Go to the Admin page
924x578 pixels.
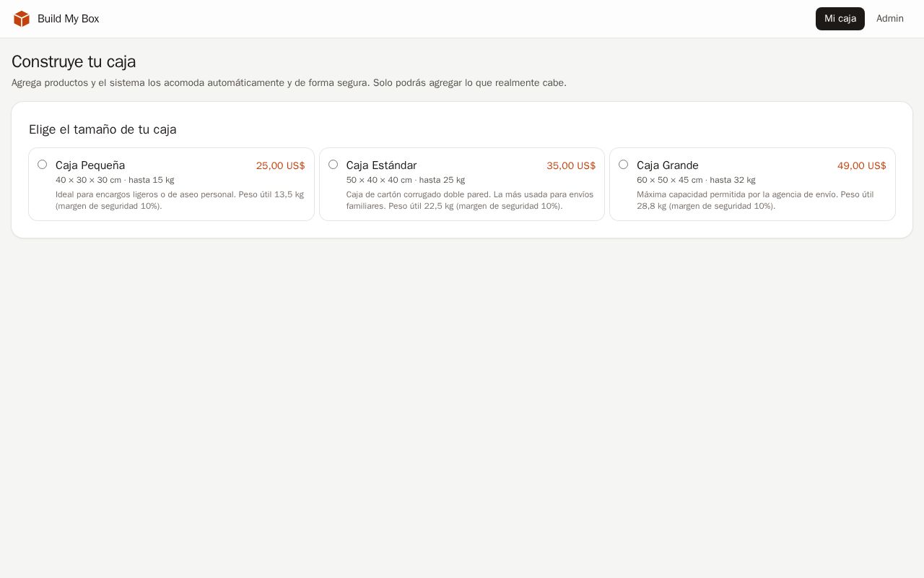tap(890, 19)
